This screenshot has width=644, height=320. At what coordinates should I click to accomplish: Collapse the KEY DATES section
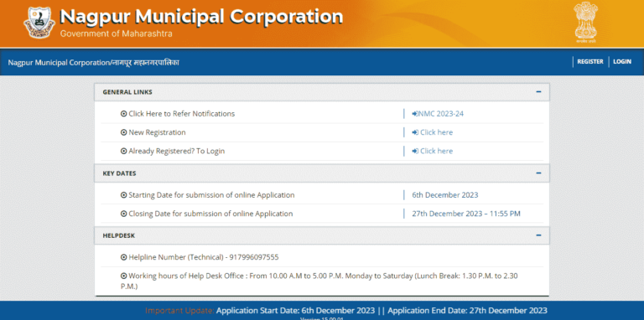pyautogui.click(x=538, y=173)
